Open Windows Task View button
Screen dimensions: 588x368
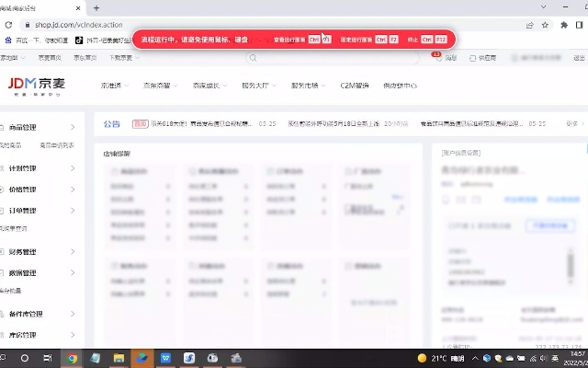tap(48, 357)
